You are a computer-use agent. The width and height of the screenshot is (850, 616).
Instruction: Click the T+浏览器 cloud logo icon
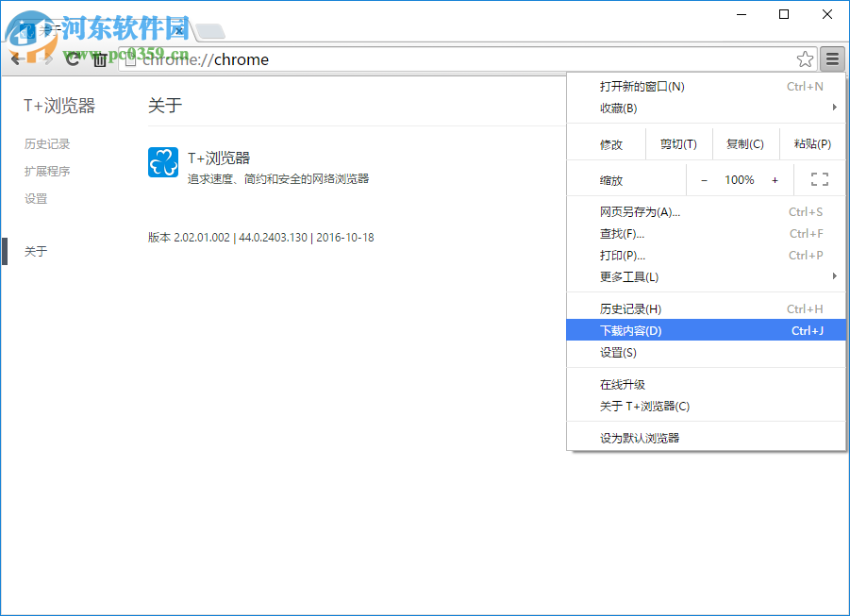pyautogui.click(x=162, y=162)
